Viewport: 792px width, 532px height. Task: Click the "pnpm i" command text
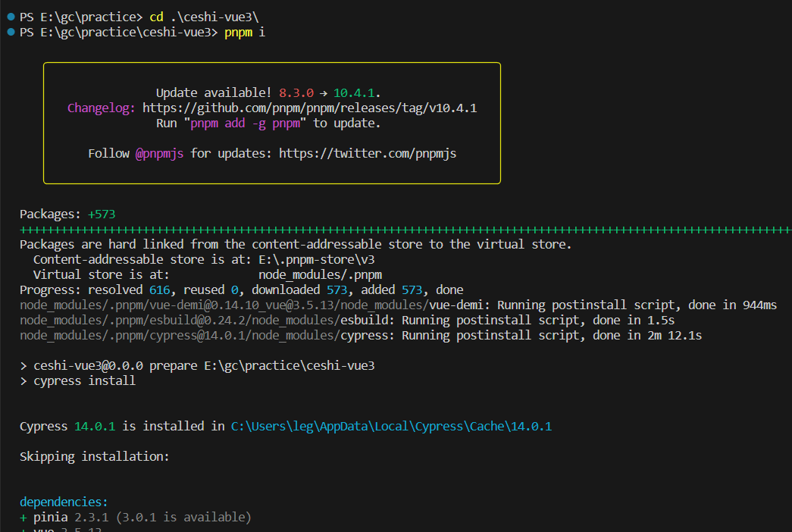(x=245, y=33)
